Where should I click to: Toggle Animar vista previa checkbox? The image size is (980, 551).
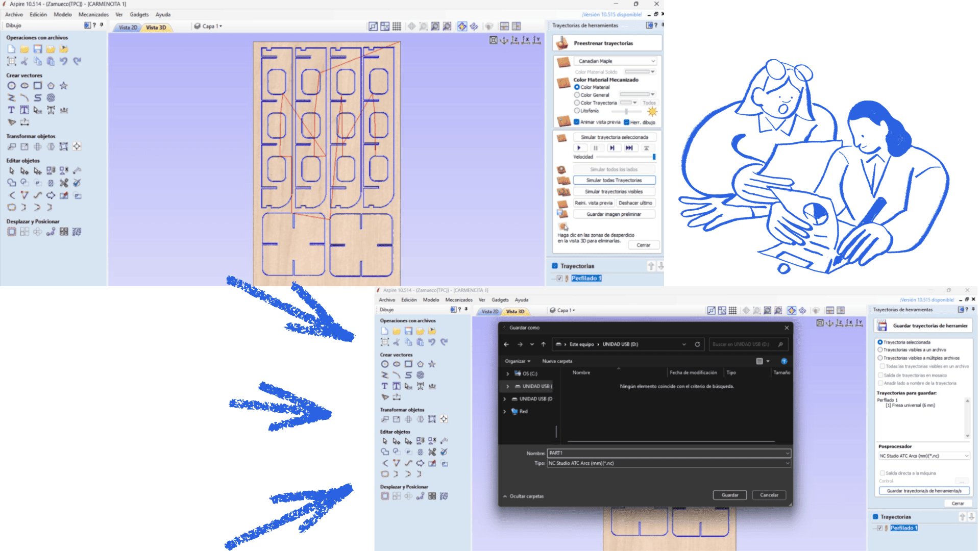coord(576,122)
